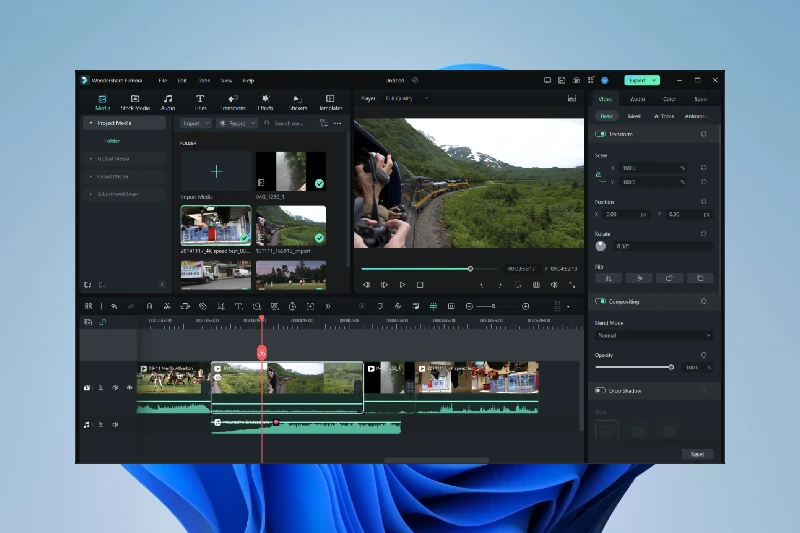This screenshot has height=533, width=800.
Task: Select the Mask sub-tab
Action: (634, 116)
